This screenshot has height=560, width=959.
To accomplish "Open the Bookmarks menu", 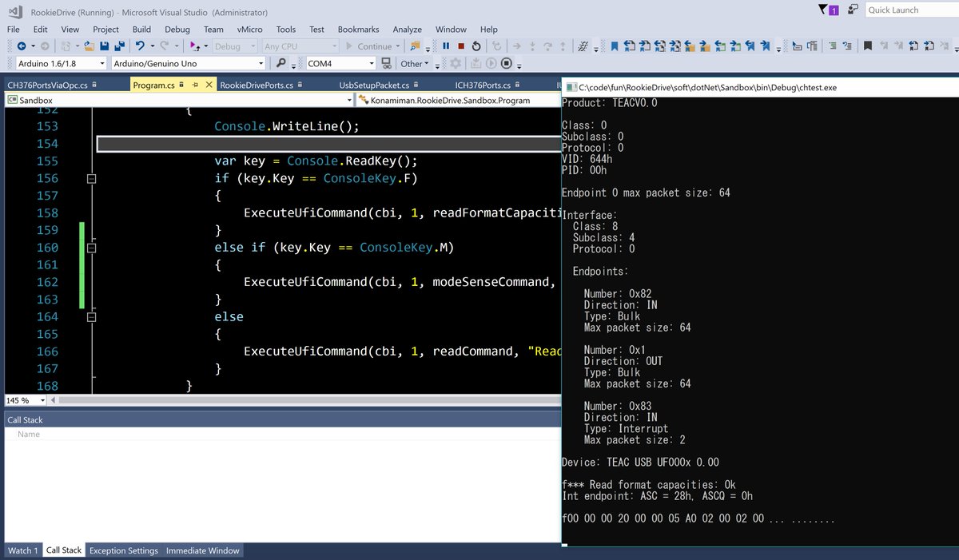I will (358, 30).
